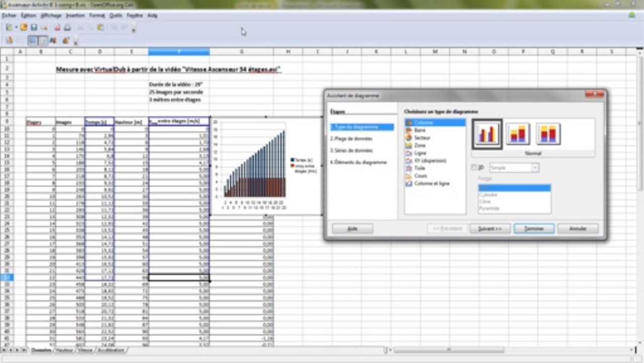The image size is (644, 363).
Task: Open the Insertion menu
Action: click(75, 16)
